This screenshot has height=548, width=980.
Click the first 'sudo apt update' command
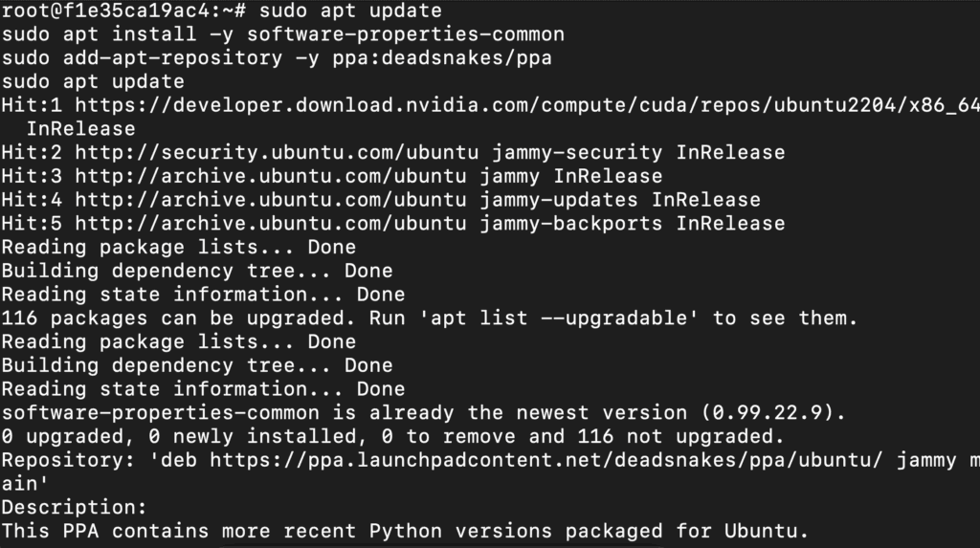point(350,11)
